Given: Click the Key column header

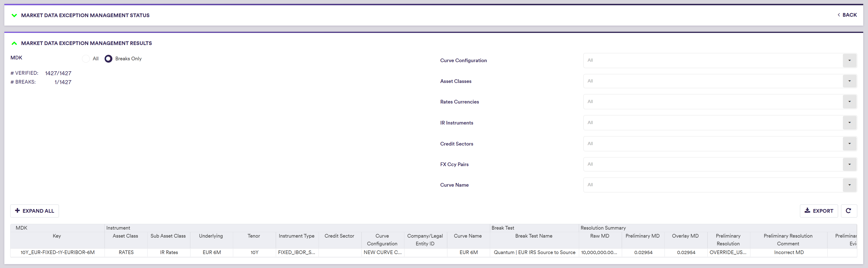Looking at the screenshot, I should click(x=57, y=236).
